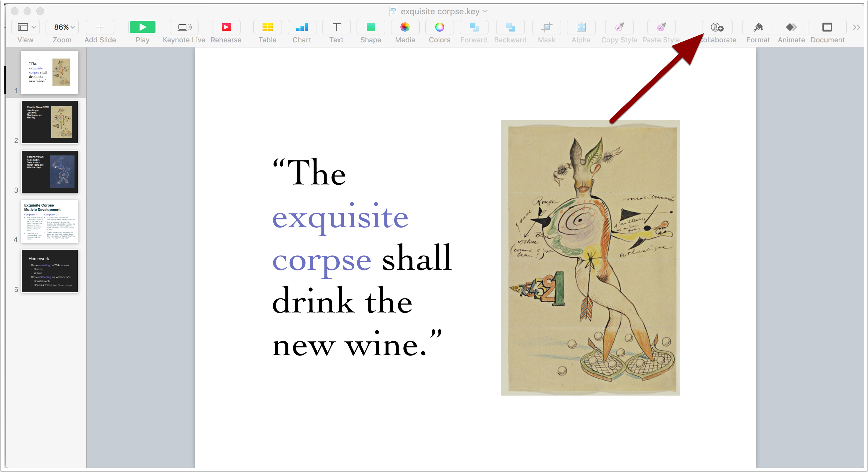Open the Document inspector

[827, 27]
